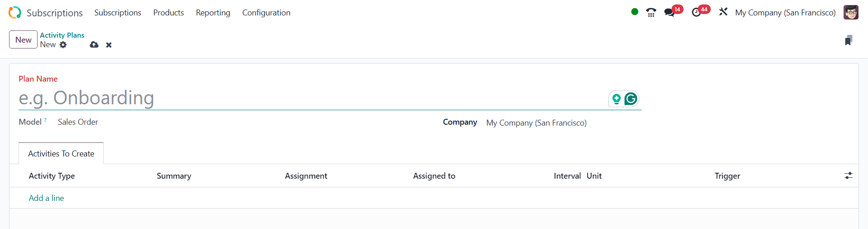Click the Odoo Subscriptions app logo

pyautogui.click(x=15, y=13)
